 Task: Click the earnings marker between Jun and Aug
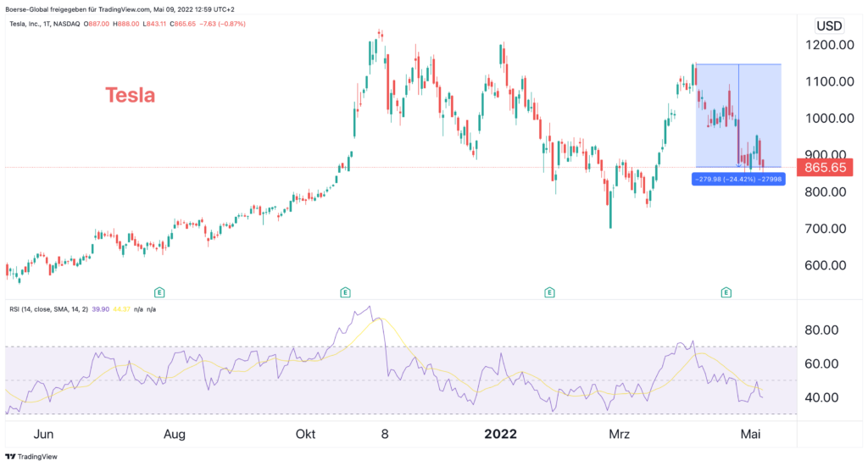[159, 292]
